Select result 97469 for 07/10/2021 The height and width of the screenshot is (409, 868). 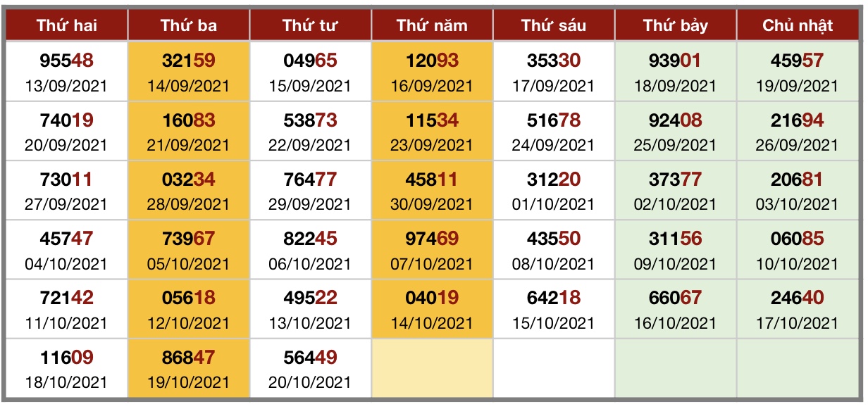coord(432,250)
